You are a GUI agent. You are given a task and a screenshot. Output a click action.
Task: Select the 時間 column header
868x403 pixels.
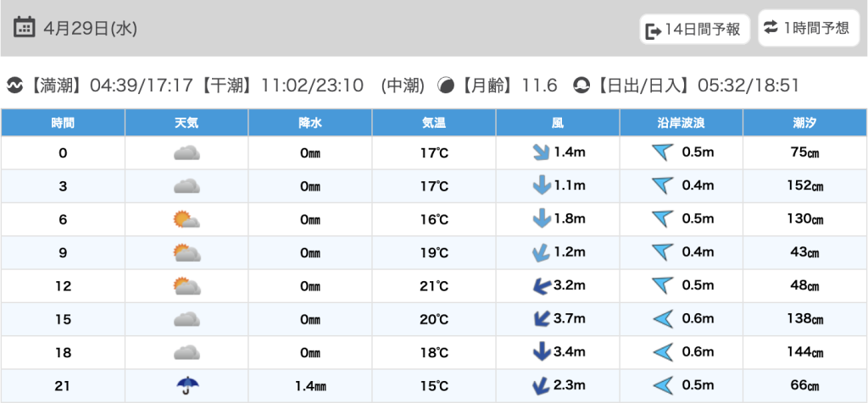(63, 123)
